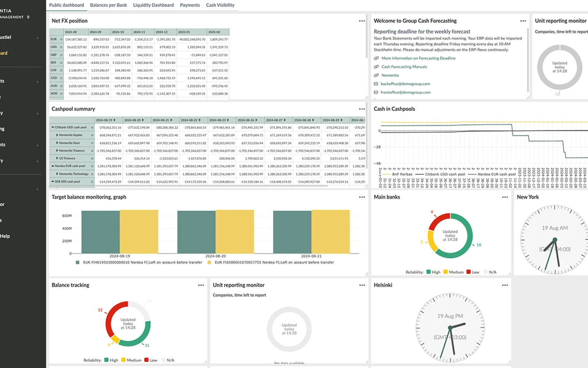Go to the Cash Visibility tab

point(220,5)
